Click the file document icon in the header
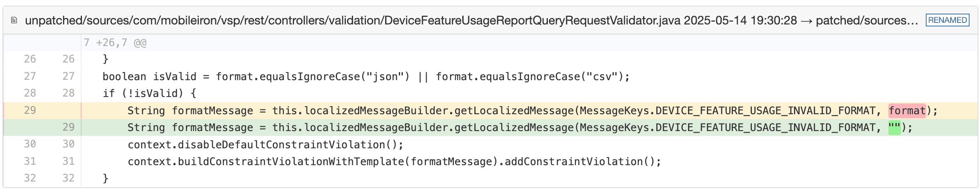980x194 pixels. (x=14, y=20)
